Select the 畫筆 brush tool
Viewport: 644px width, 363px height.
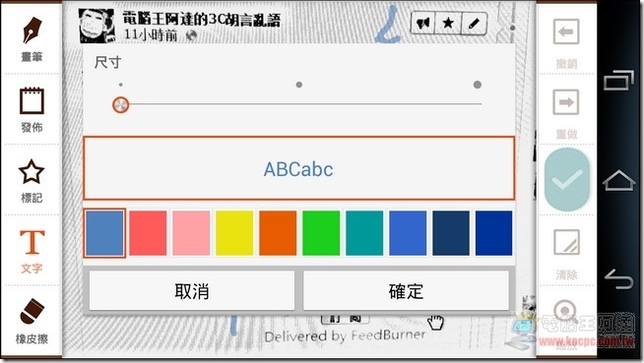tap(32, 39)
